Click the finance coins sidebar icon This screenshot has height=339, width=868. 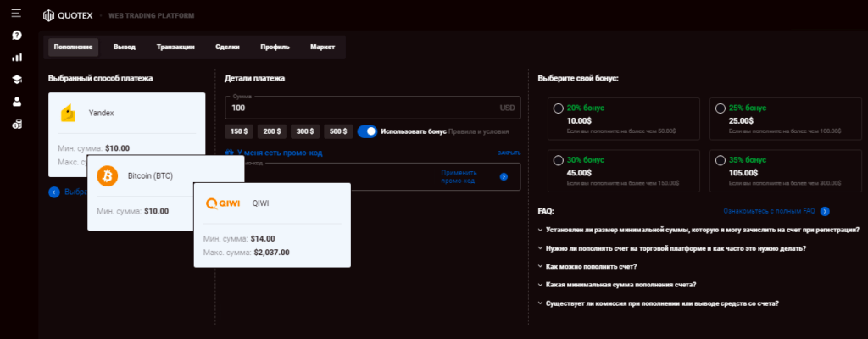coord(17,125)
